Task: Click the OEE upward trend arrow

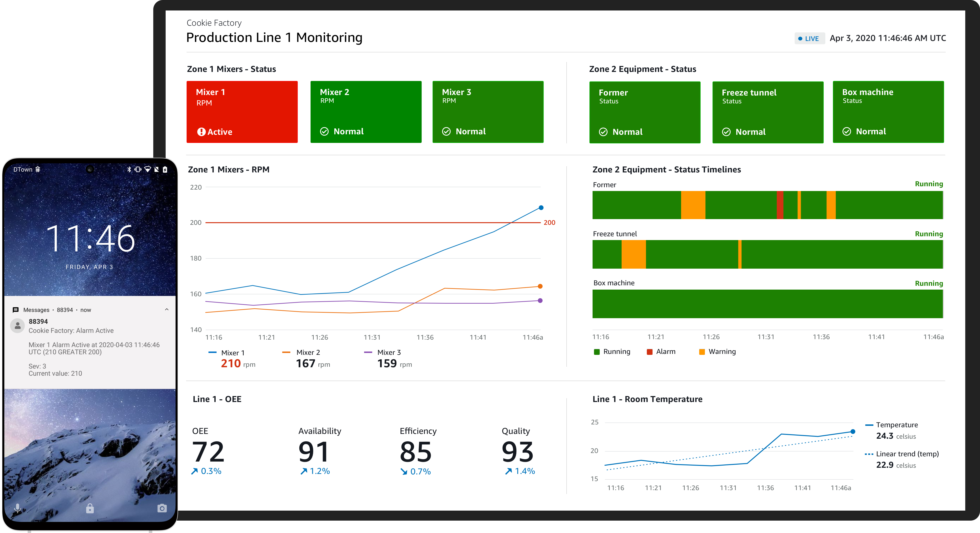Action: (194, 471)
